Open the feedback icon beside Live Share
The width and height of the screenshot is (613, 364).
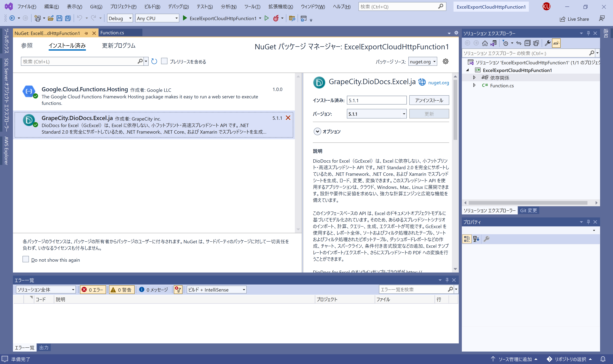coord(602,18)
